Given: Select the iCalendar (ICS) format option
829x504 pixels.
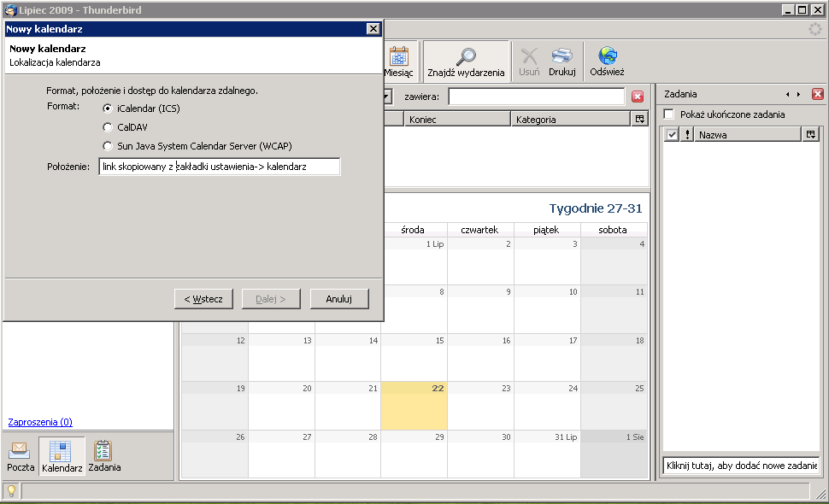Looking at the screenshot, I should click(108, 108).
